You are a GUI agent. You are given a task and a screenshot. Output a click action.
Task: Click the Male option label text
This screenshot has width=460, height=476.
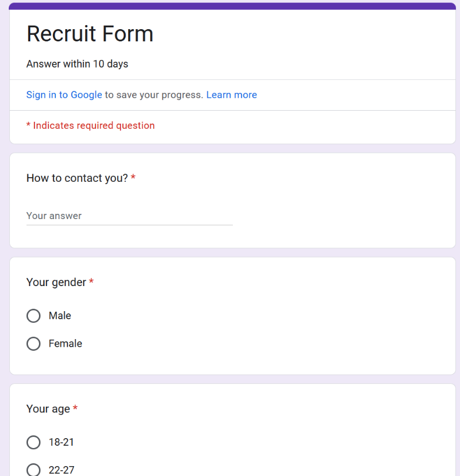click(x=60, y=316)
